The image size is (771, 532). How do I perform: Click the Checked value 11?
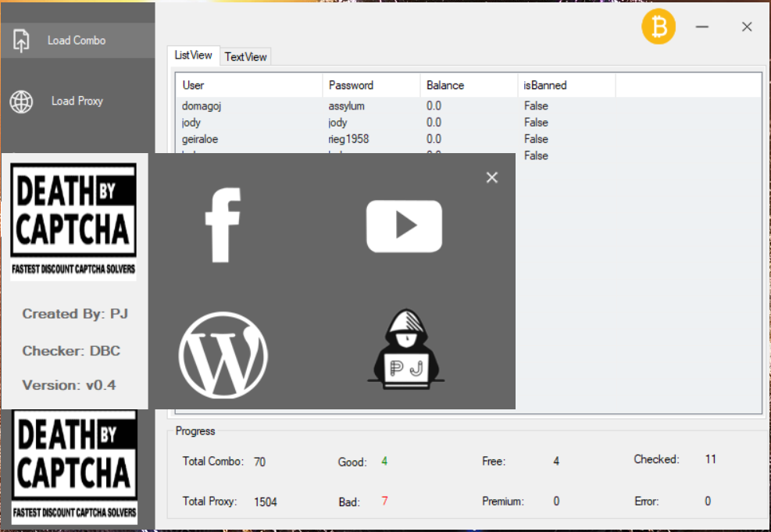(x=711, y=459)
